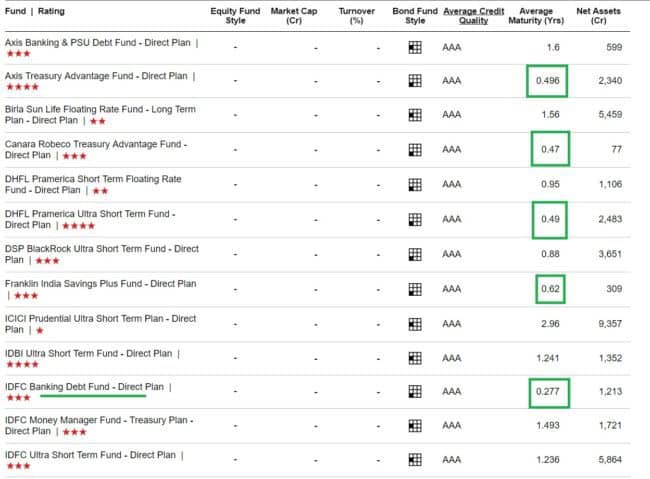Click the star rating of Franklin India Savings Plus Fund
This screenshot has height=479, width=650.
pos(26,295)
